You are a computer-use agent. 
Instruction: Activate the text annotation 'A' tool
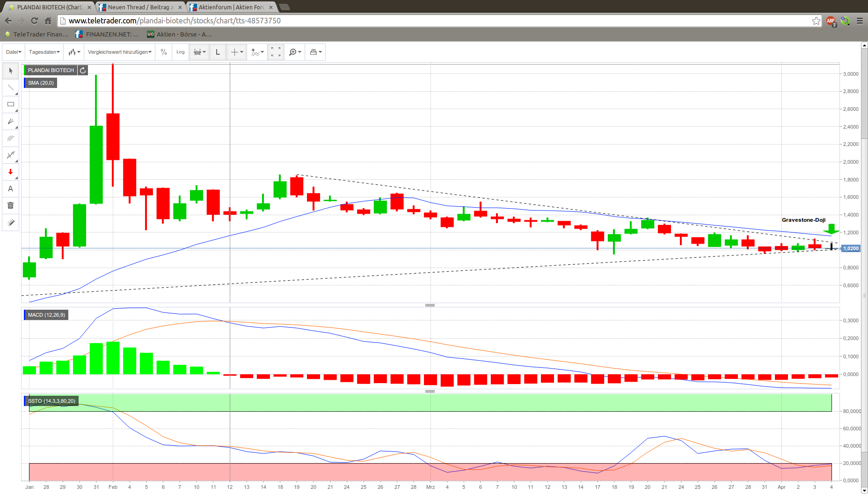pyautogui.click(x=11, y=189)
